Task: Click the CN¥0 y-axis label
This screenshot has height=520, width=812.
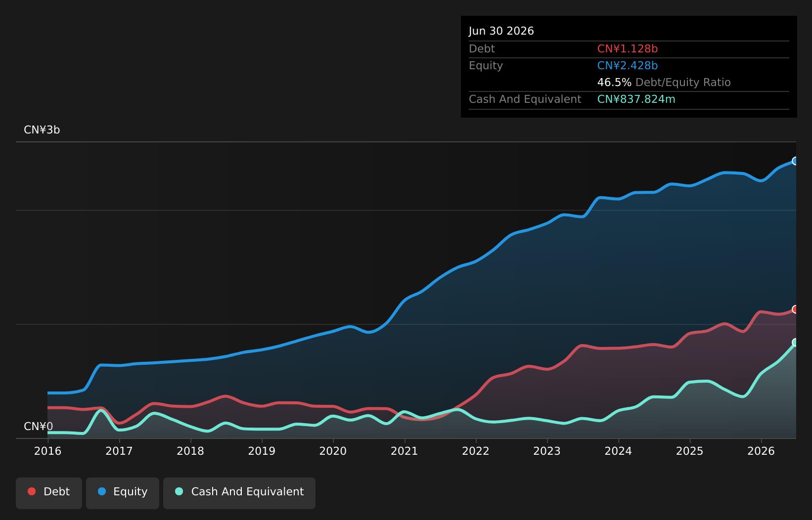Action: coord(39,426)
